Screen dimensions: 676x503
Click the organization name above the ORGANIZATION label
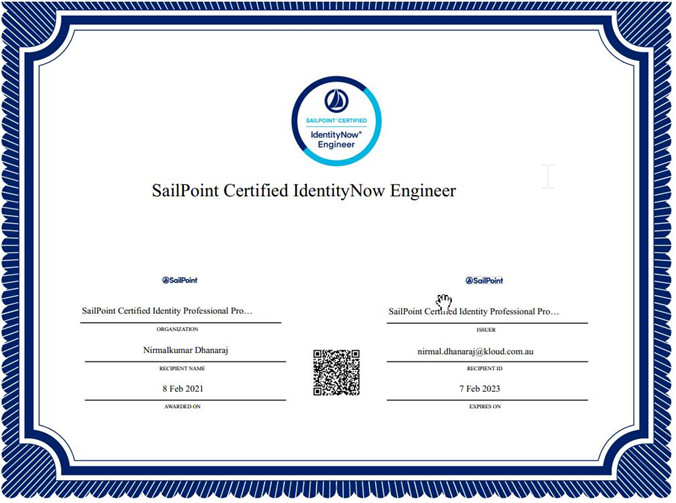(167, 311)
